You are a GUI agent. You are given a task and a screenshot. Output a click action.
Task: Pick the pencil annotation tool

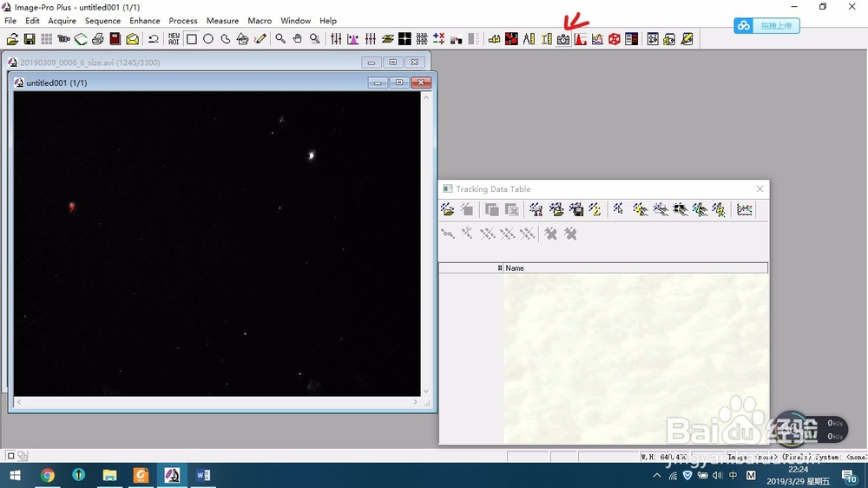pyautogui.click(x=260, y=39)
